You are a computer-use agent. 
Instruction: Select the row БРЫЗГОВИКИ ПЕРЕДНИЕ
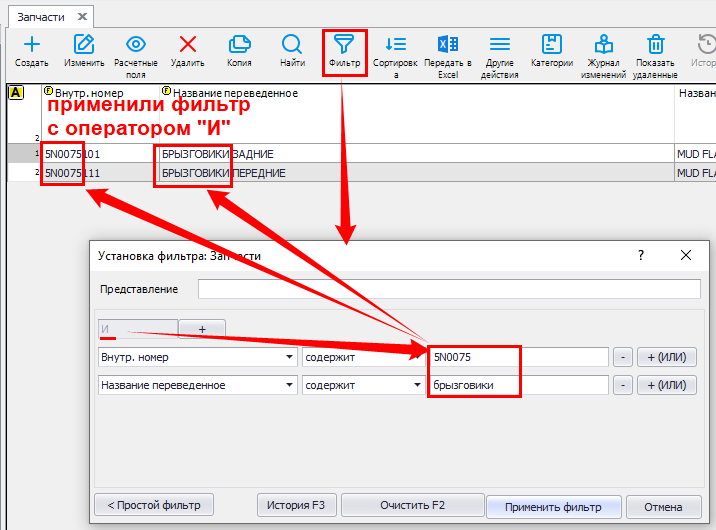click(x=230, y=173)
